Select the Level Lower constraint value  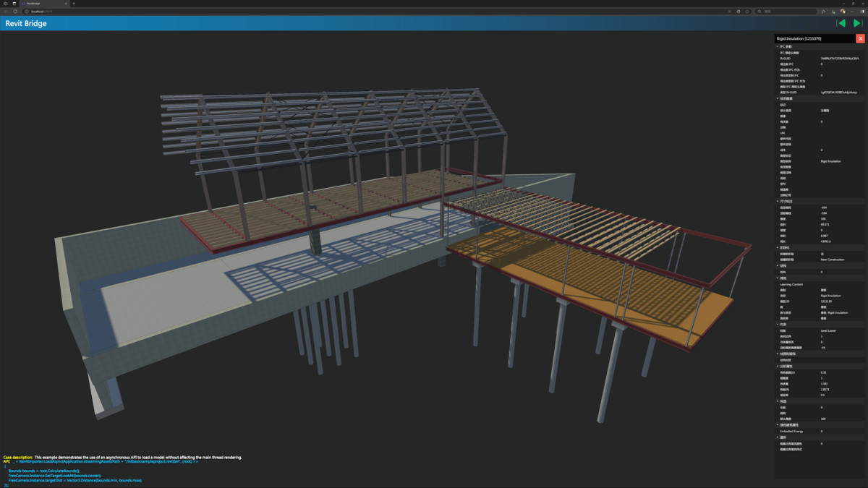click(x=828, y=330)
